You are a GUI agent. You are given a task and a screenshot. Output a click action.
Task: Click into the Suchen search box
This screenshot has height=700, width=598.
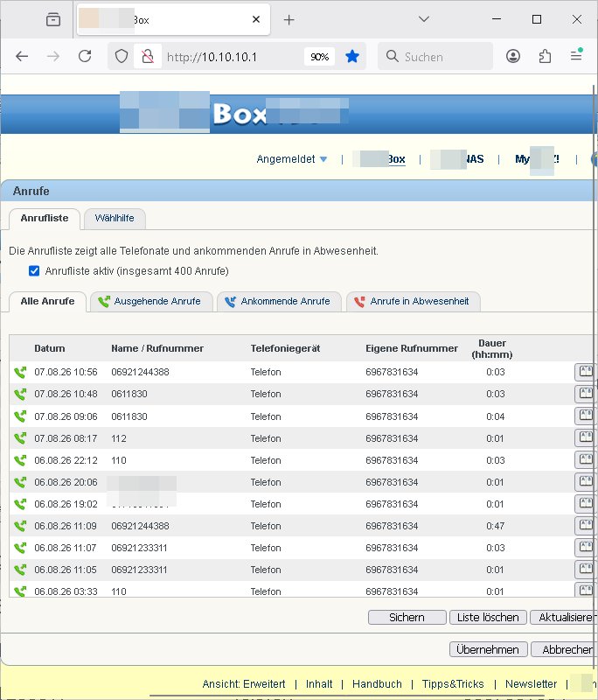pos(435,57)
